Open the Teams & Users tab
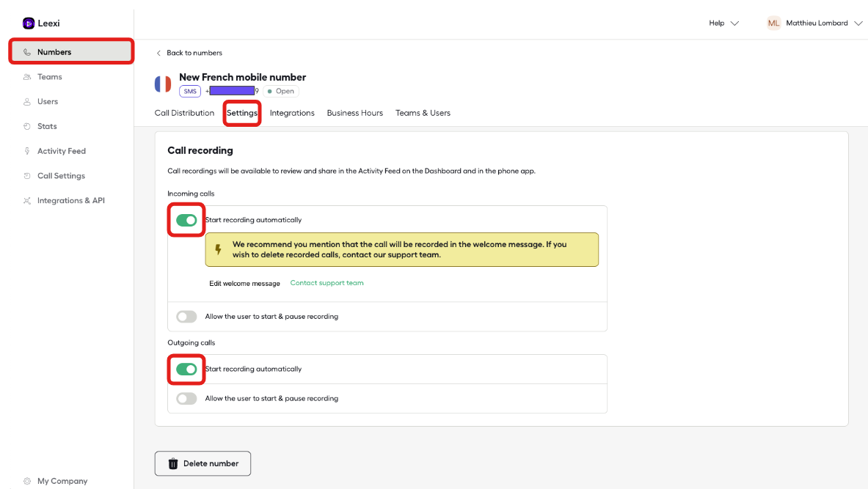 (x=423, y=113)
